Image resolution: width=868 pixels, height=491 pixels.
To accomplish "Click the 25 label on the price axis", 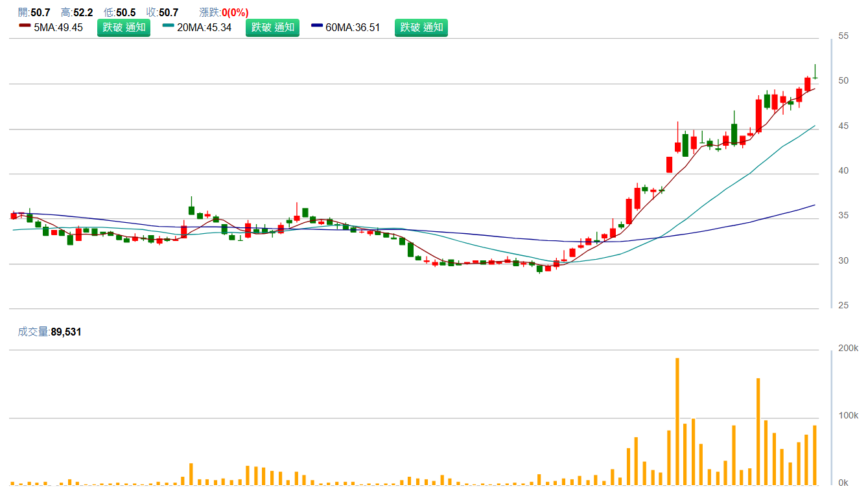I will [843, 306].
